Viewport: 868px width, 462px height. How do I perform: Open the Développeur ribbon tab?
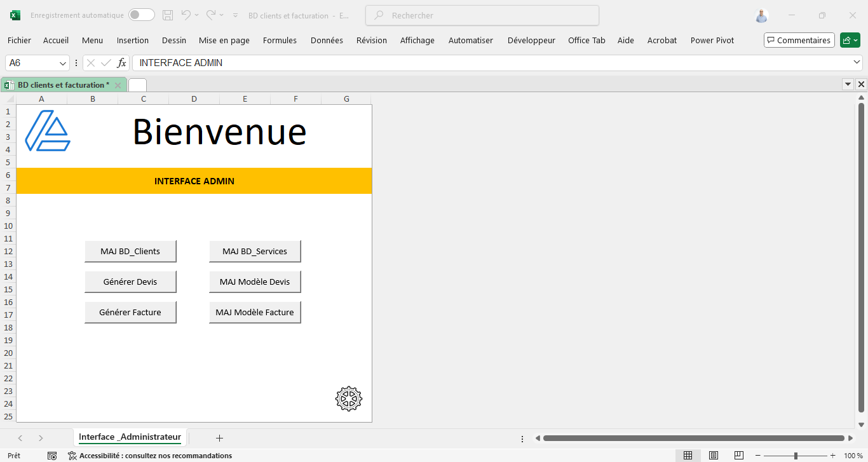coord(531,40)
